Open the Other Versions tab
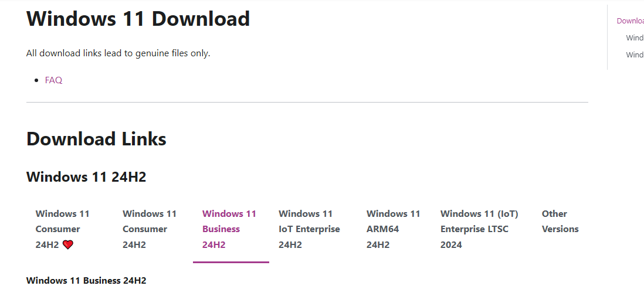The width and height of the screenshot is (644, 296). pos(560,222)
